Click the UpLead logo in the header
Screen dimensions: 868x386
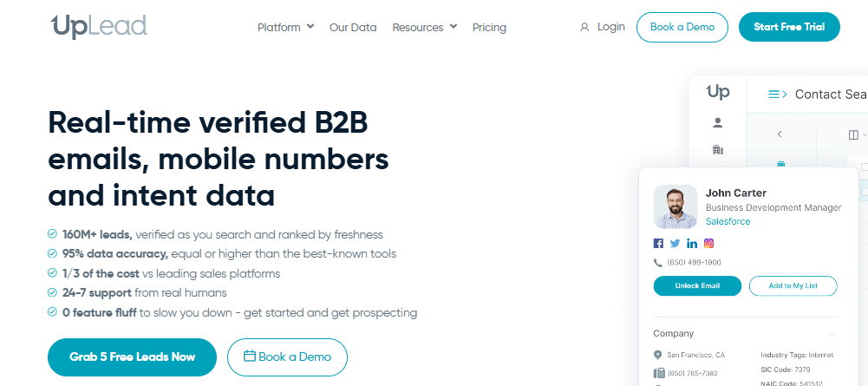pyautogui.click(x=99, y=27)
